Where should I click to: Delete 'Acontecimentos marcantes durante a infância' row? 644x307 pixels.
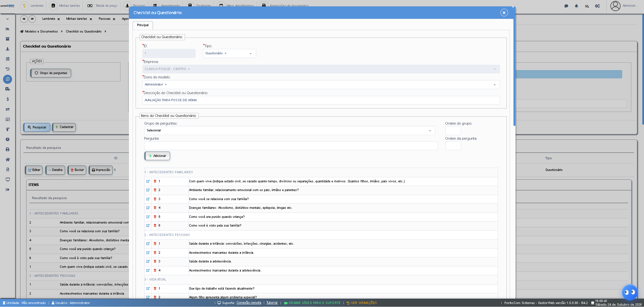tap(155, 253)
